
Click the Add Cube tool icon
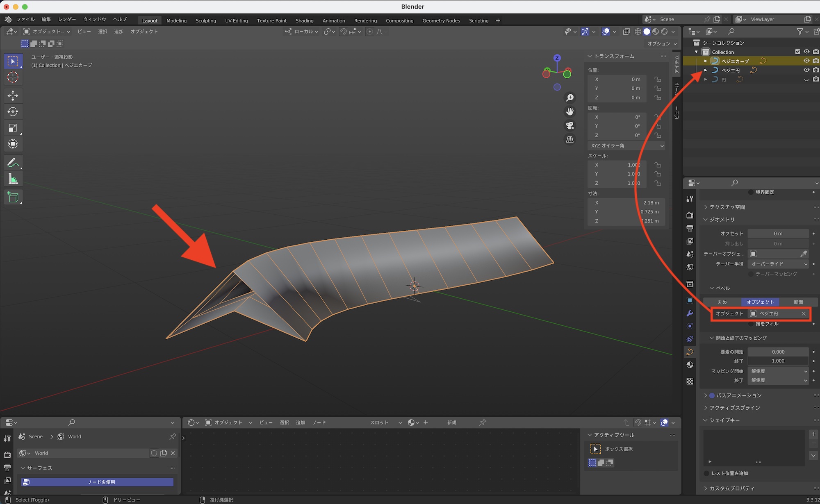point(13,197)
